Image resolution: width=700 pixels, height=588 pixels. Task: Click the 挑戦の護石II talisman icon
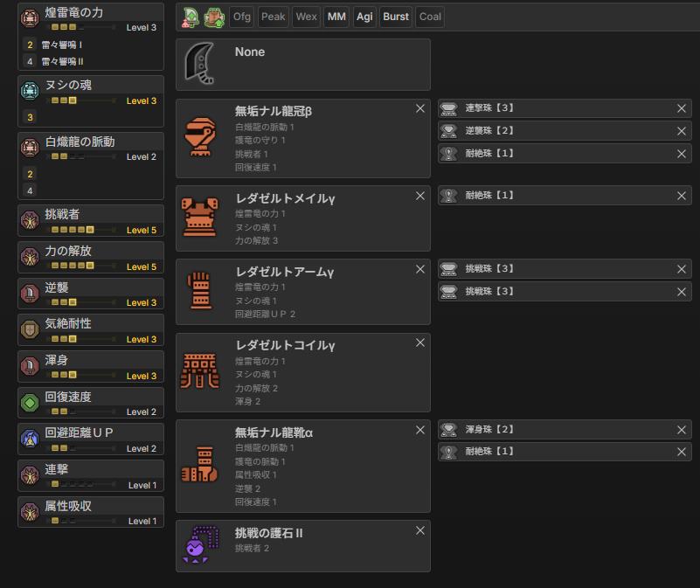tap(199, 545)
